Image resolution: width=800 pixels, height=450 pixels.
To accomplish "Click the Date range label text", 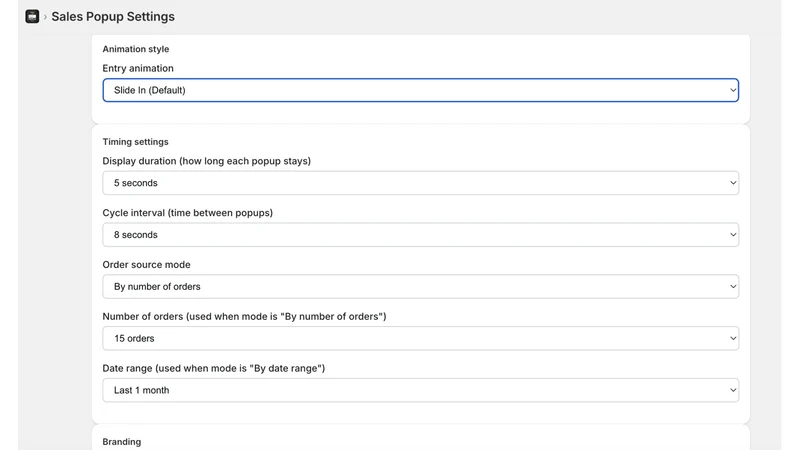I will (213, 368).
